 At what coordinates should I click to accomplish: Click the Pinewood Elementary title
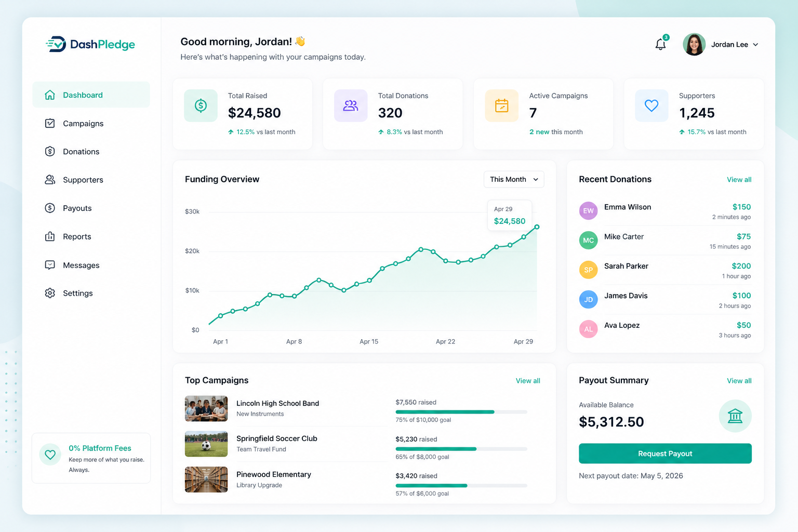[x=274, y=474]
